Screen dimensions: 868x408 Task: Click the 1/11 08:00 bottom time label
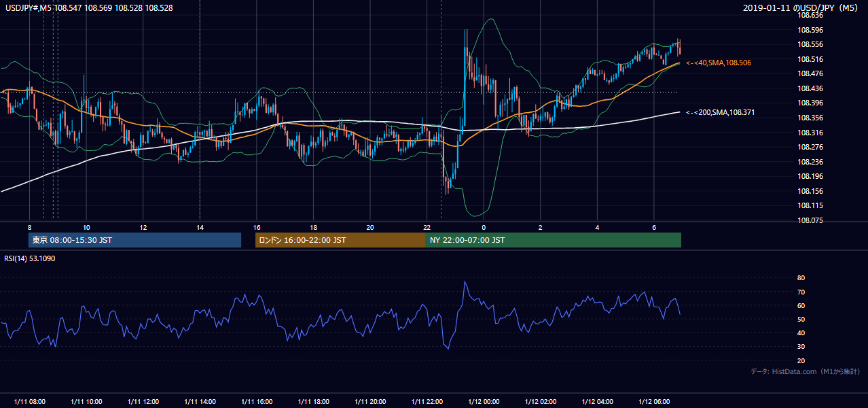tap(29, 402)
